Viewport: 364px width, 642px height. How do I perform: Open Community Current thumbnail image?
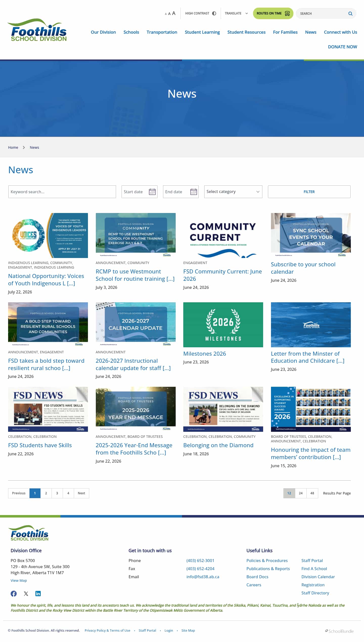pyautogui.click(x=223, y=236)
